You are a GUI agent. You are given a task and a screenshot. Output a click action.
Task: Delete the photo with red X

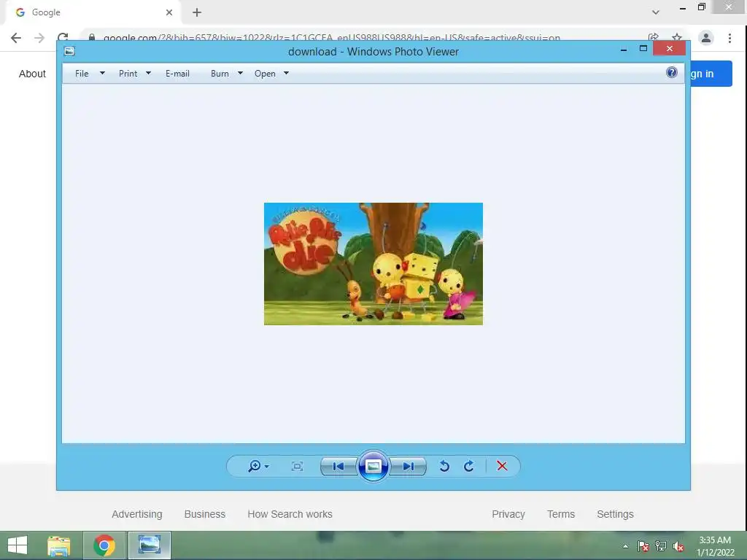[x=502, y=466]
